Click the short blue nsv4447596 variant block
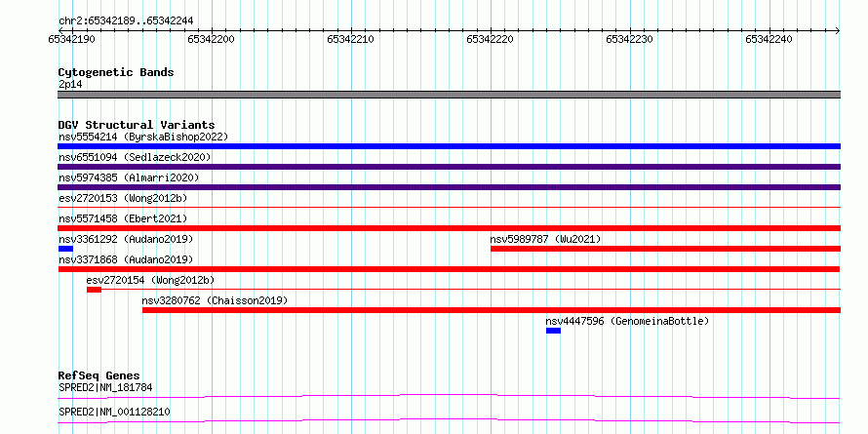 tap(554, 331)
